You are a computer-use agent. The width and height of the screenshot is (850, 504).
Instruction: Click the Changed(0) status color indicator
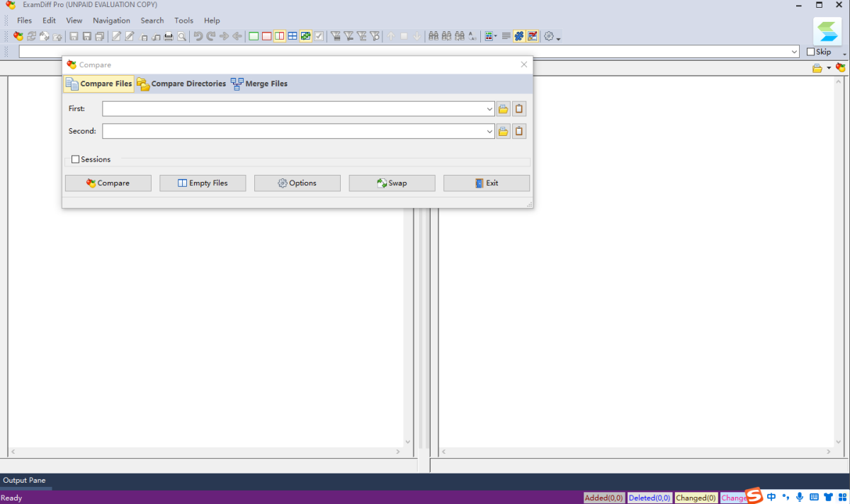(696, 498)
